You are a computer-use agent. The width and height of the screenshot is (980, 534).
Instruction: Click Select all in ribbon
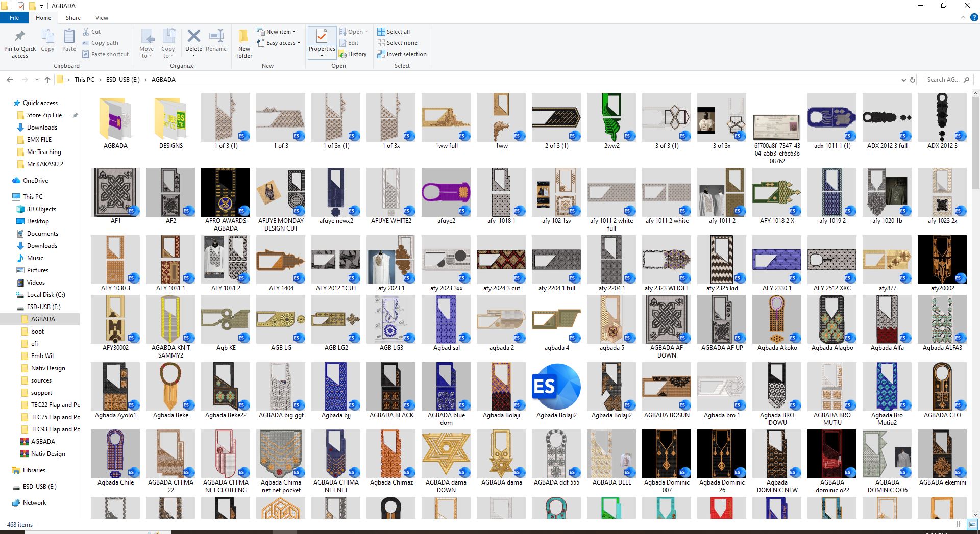tap(394, 32)
